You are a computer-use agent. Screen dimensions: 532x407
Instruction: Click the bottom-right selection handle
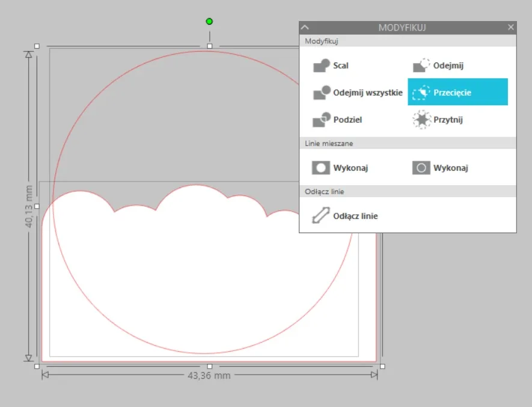point(382,366)
